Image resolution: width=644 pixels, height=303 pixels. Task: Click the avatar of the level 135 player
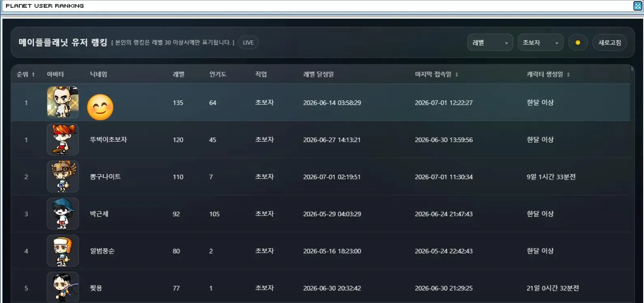[63, 102]
